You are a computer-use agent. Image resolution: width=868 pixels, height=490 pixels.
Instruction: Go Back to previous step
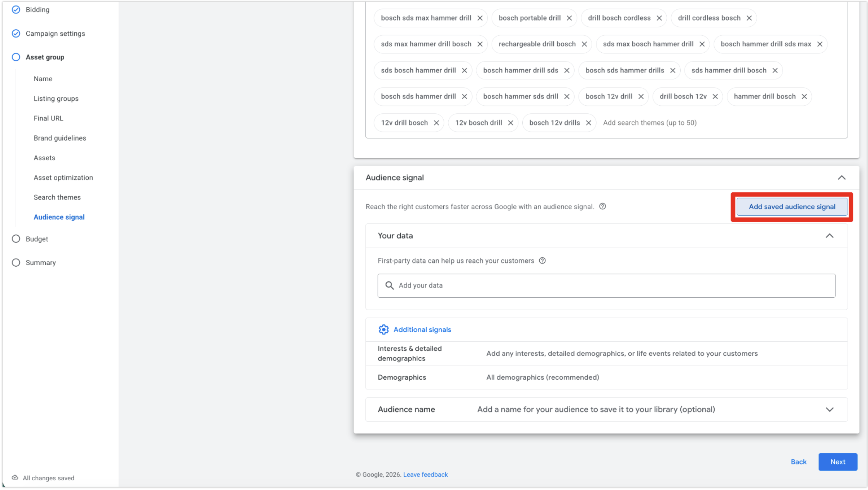coord(799,462)
